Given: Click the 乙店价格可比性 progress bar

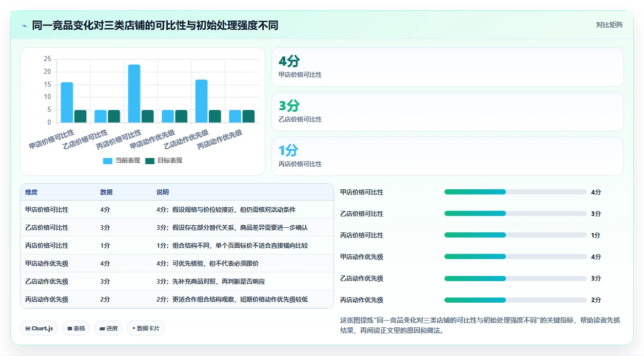Looking at the screenshot, I should [x=515, y=213].
